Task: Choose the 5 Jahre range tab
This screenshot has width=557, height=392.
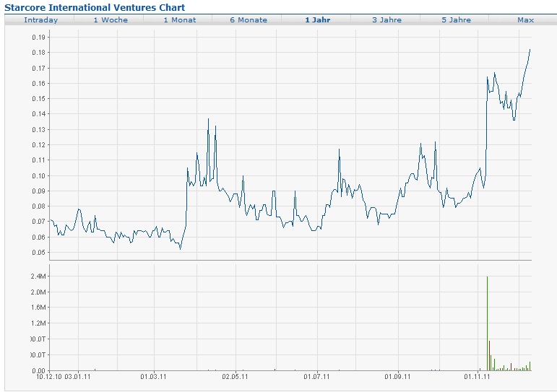Action: (x=456, y=20)
